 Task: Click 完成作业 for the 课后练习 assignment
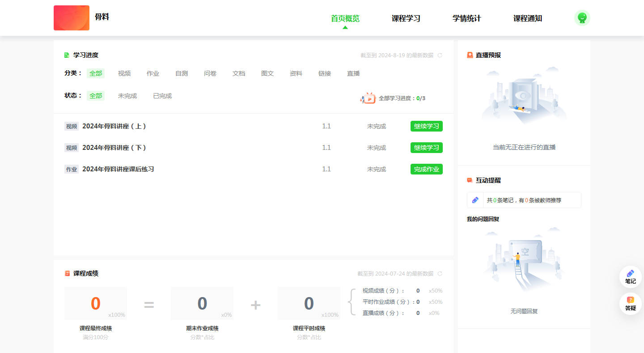[426, 169]
